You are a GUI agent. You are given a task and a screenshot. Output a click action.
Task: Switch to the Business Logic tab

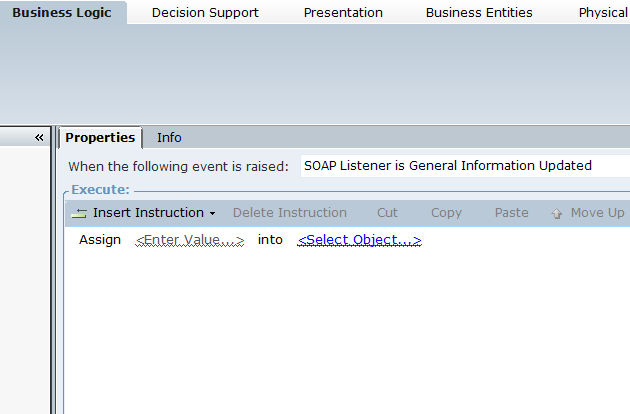click(62, 13)
